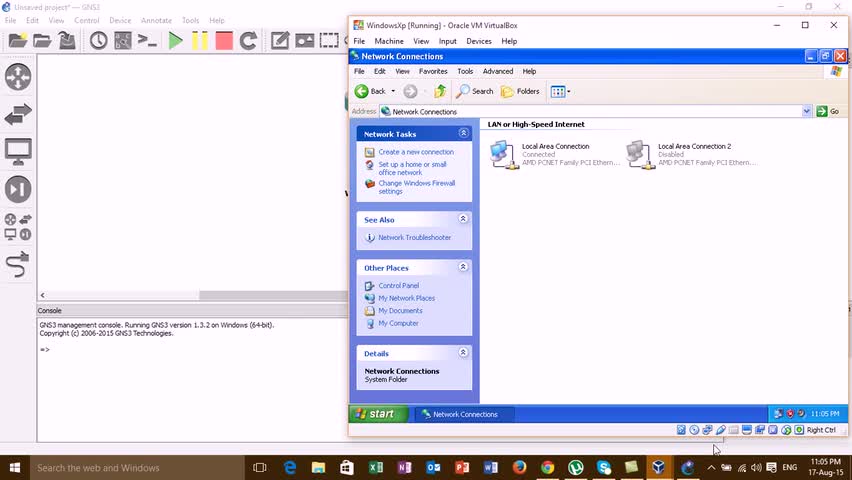Browse end devices monitor icon in GNS3
This screenshot has height=480, width=852.
pyautogui.click(x=18, y=152)
